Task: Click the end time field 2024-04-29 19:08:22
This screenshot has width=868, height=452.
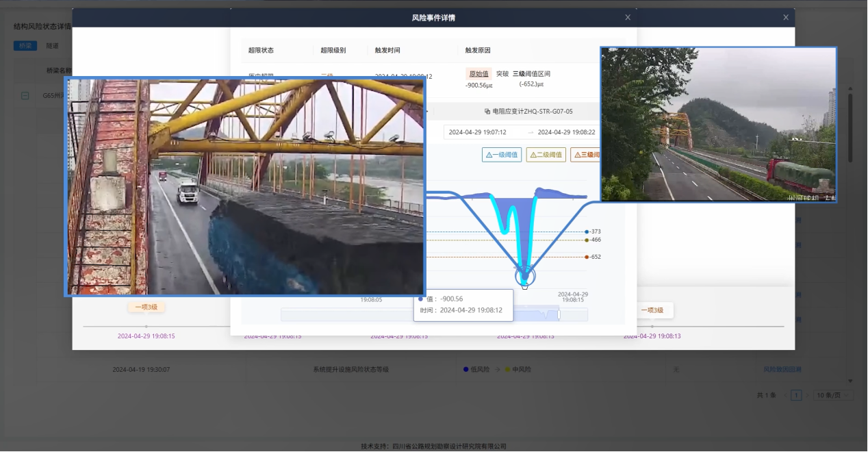Action: [x=565, y=132]
